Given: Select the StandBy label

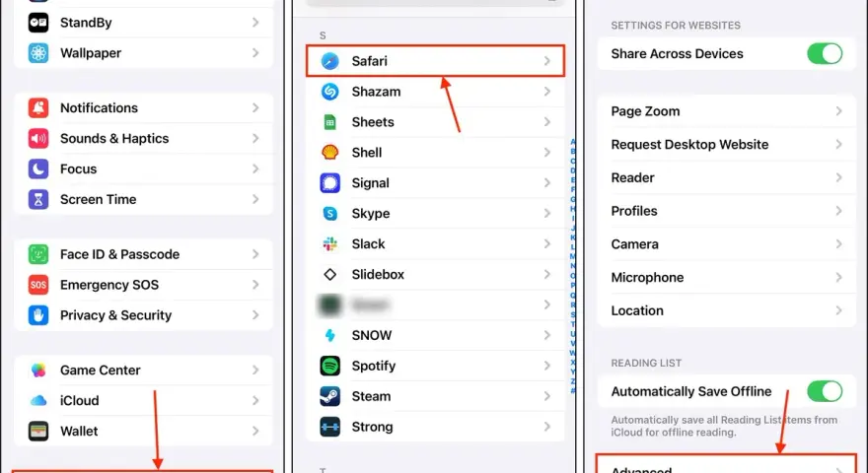Looking at the screenshot, I should tap(86, 23).
